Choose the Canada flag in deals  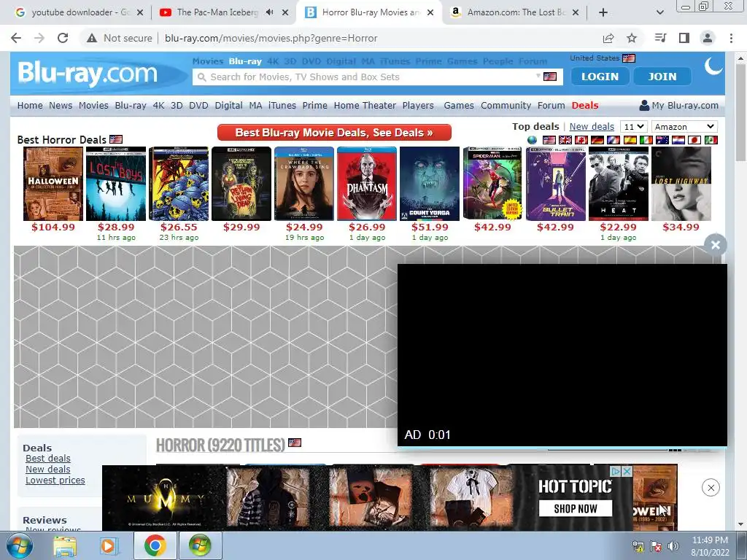click(x=581, y=140)
